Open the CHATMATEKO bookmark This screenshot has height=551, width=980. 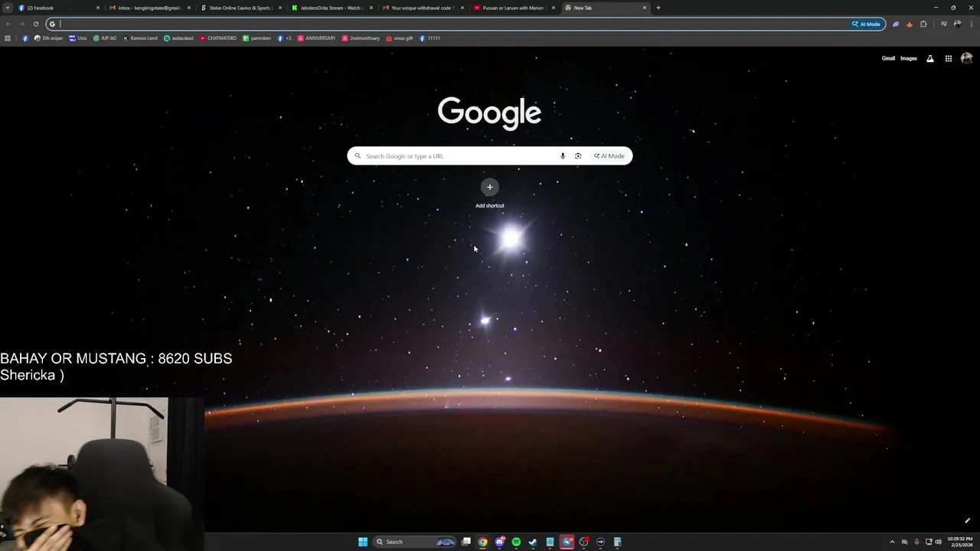coord(218,38)
